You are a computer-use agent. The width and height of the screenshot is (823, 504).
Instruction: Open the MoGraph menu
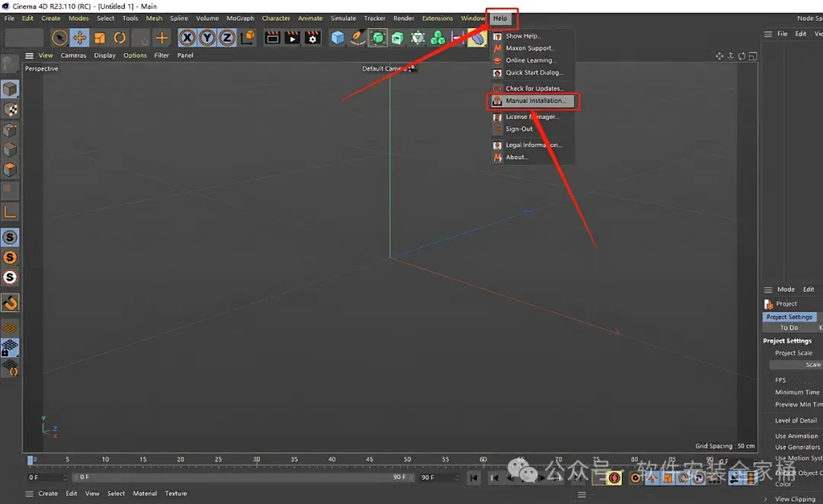[240, 18]
